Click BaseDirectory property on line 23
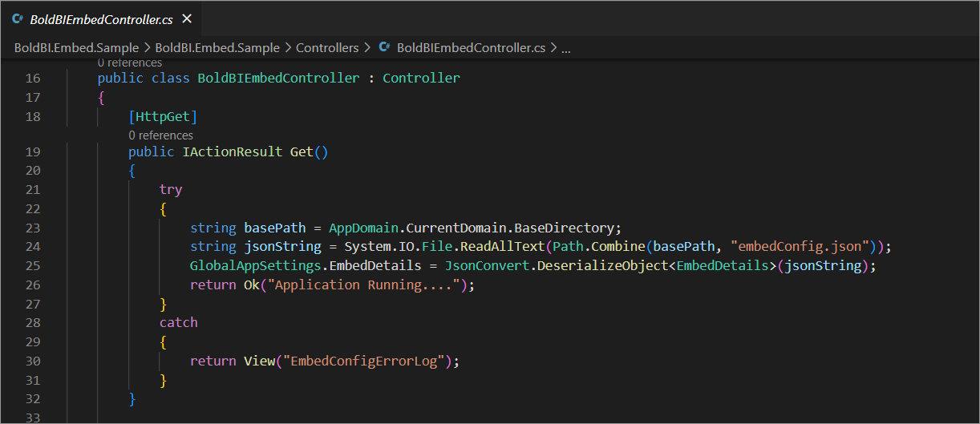The width and height of the screenshot is (980, 424). point(565,228)
